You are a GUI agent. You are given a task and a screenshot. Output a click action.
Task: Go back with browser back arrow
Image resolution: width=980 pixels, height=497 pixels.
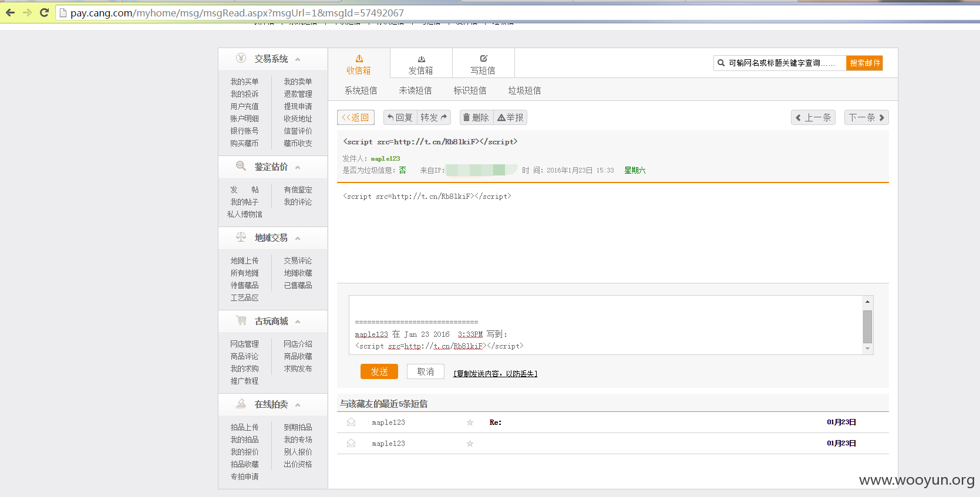coord(10,12)
